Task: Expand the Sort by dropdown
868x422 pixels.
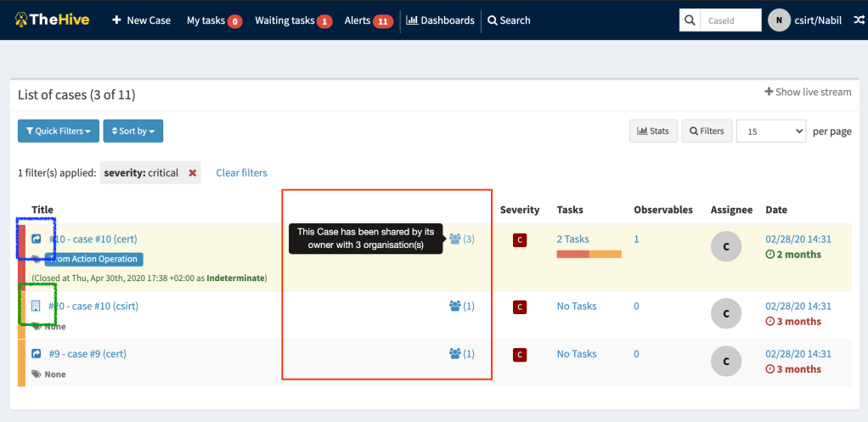Action: (133, 132)
